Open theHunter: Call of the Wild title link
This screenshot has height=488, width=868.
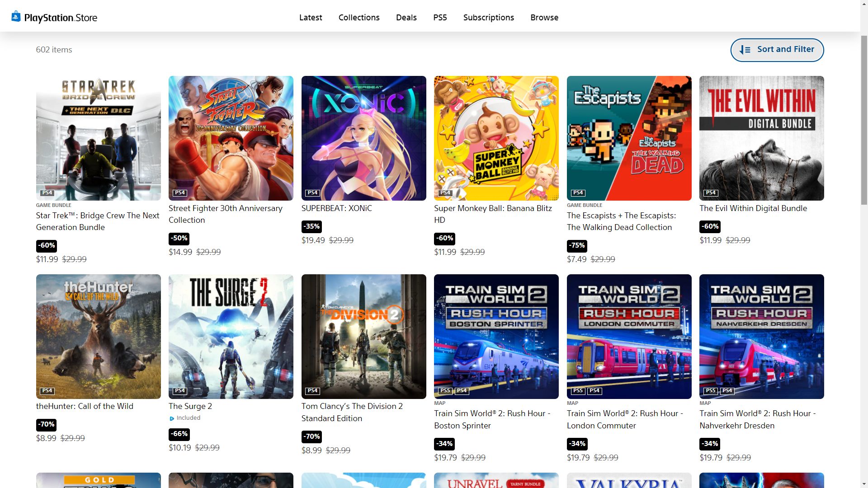pos(85,406)
